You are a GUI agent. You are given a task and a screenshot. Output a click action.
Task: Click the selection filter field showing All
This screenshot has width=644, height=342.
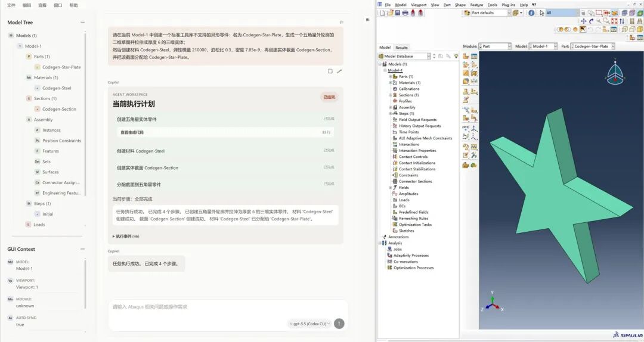point(562,13)
